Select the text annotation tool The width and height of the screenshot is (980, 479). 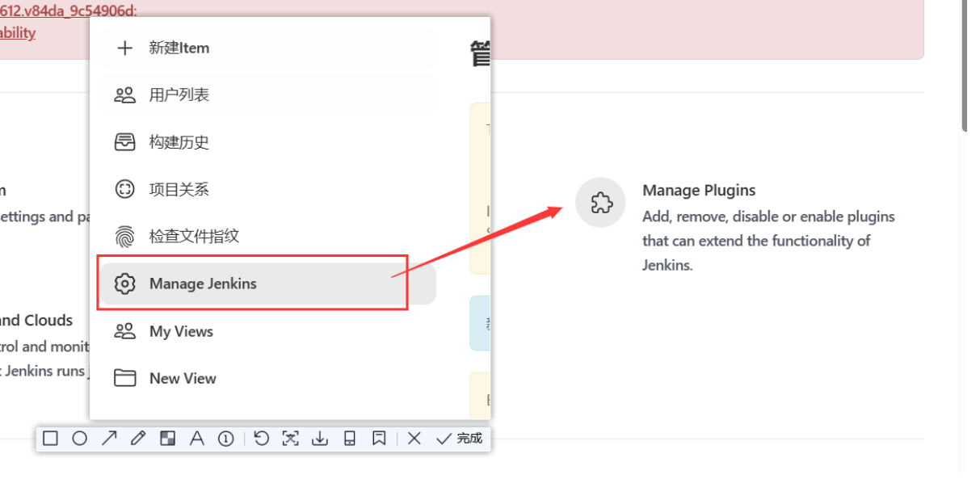[196, 438]
